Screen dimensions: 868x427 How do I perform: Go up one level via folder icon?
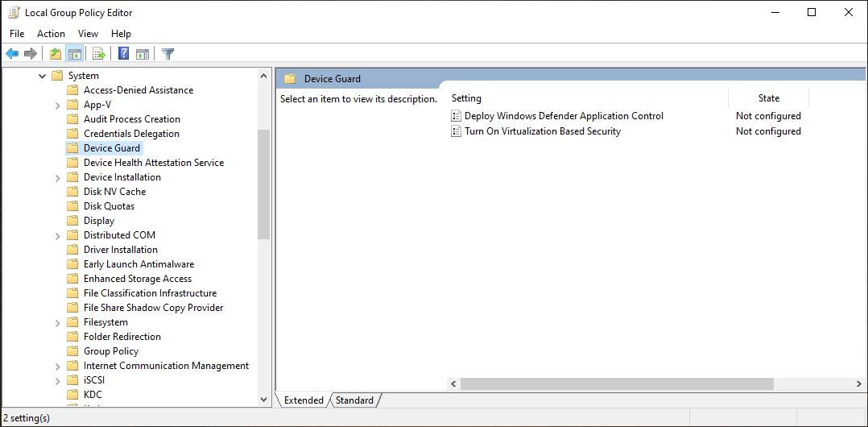(55, 54)
